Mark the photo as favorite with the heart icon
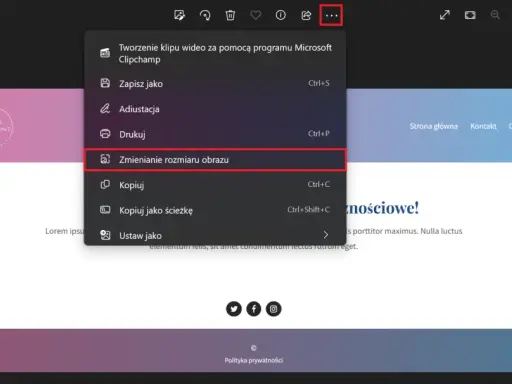This screenshot has width=512, height=384. 256,15
